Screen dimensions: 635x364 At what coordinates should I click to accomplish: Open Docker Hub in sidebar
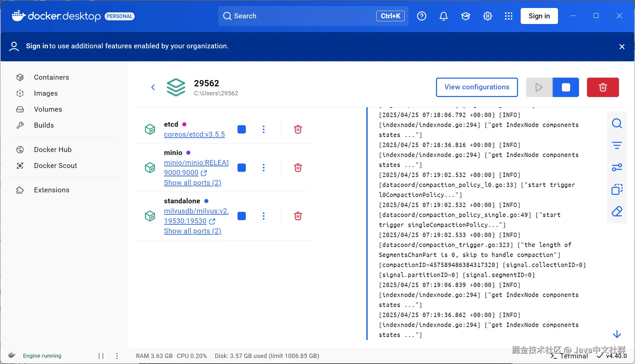pos(53,150)
